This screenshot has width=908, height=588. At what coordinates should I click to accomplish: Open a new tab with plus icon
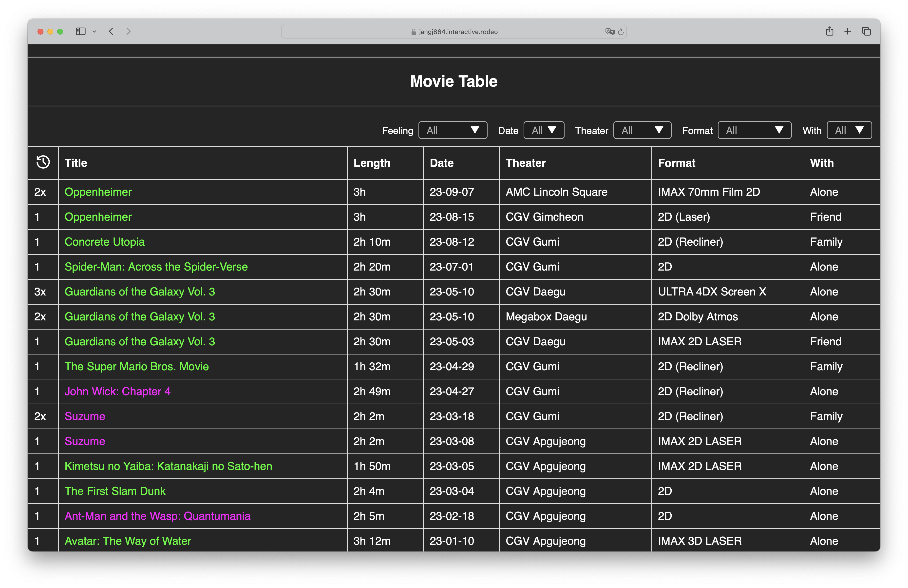(848, 31)
